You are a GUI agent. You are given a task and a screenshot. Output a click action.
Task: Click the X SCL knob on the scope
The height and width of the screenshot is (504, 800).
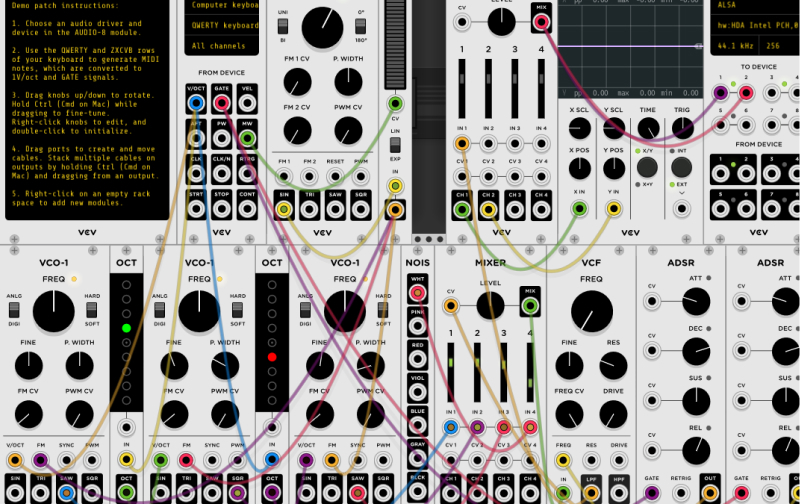click(x=580, y=128)
